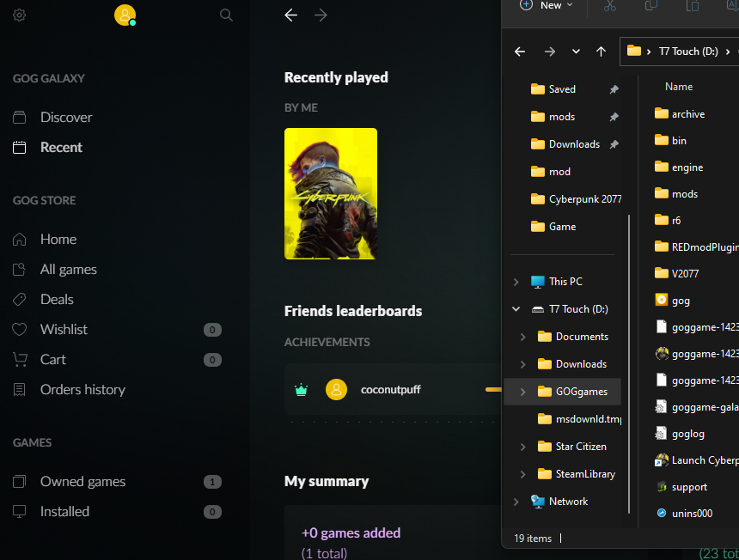Viewport: 739px width, 560px height.
Task: Open Game quick access folder
Action: [x=562, y=227]
